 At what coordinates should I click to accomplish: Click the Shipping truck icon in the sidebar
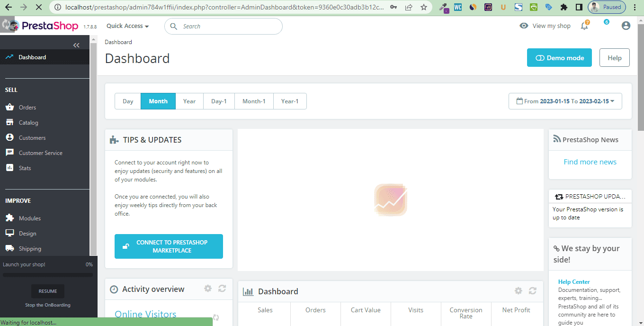[9, 248]
